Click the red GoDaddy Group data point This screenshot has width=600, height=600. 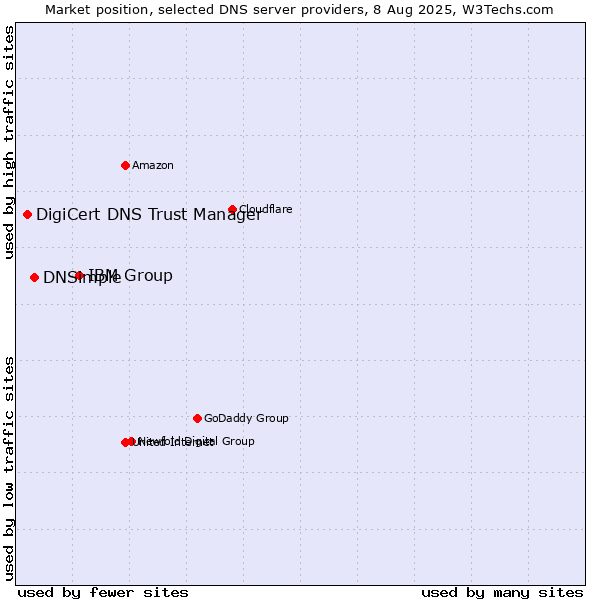[x=197, y=418]
